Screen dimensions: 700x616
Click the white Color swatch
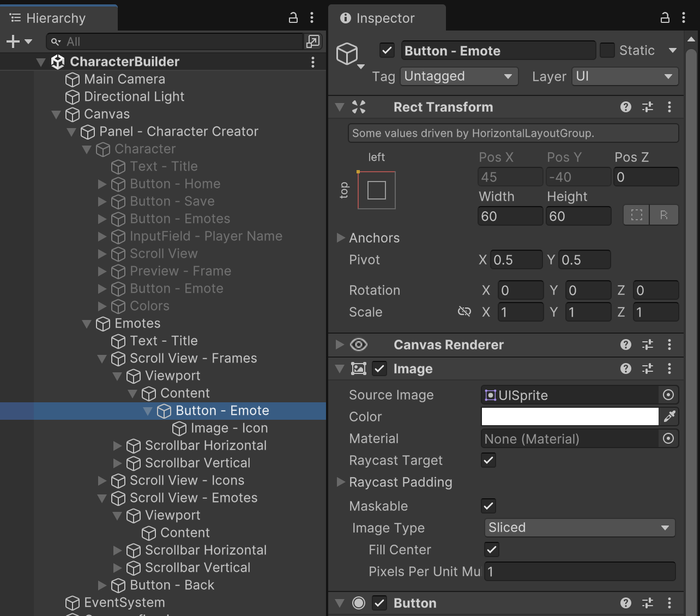[570, 417]
